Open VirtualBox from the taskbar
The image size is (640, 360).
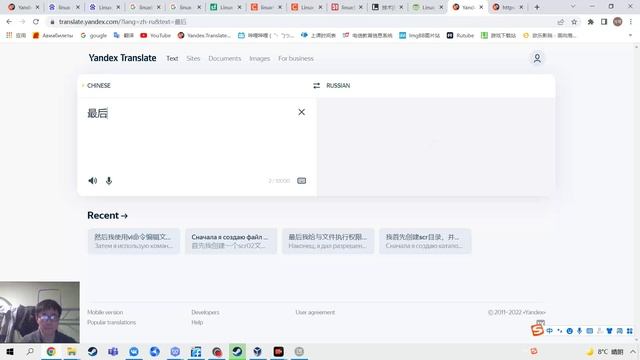point(258,351)
